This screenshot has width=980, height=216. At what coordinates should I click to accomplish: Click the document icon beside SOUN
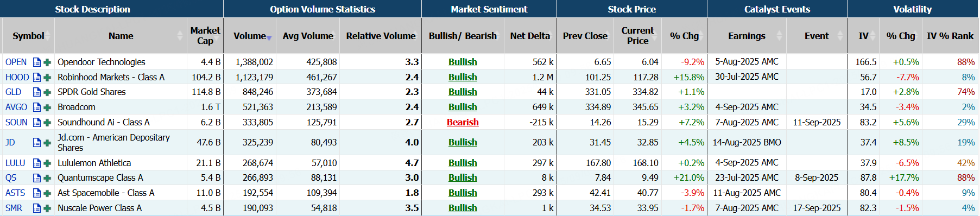point(37,123)
